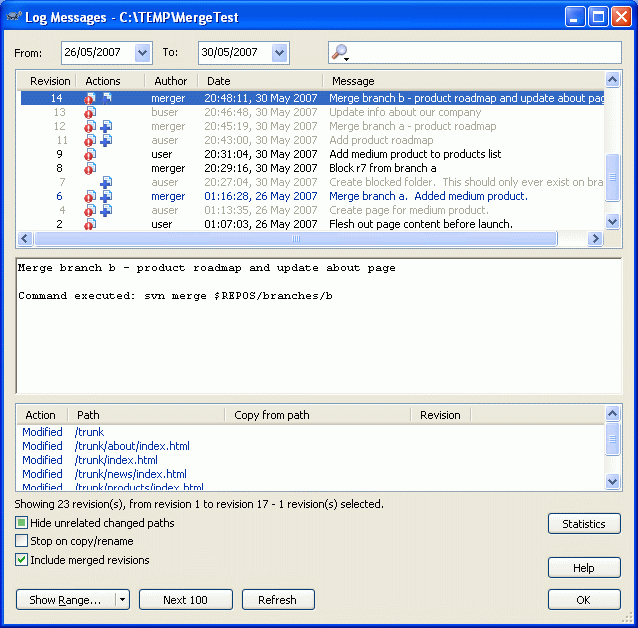Click log list scroll left arrow
This screenshot has height=628, width=638.
25,239
